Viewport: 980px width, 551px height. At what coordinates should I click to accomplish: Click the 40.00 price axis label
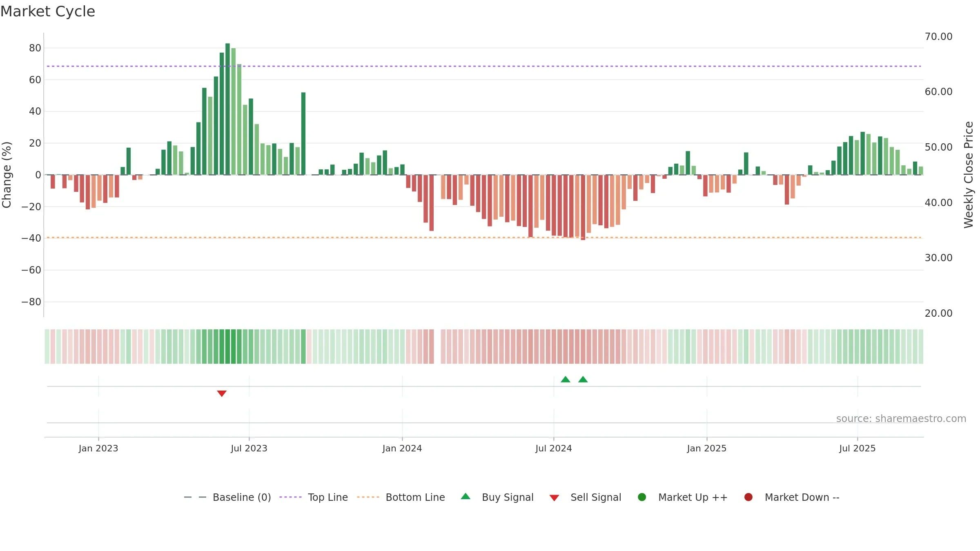[938, 203]
